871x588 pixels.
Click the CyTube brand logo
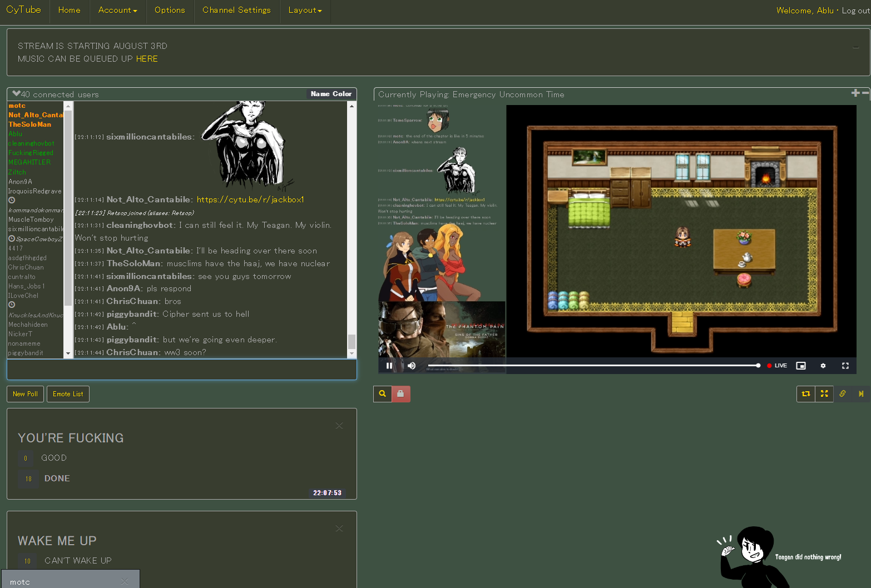tap(23, 9)
